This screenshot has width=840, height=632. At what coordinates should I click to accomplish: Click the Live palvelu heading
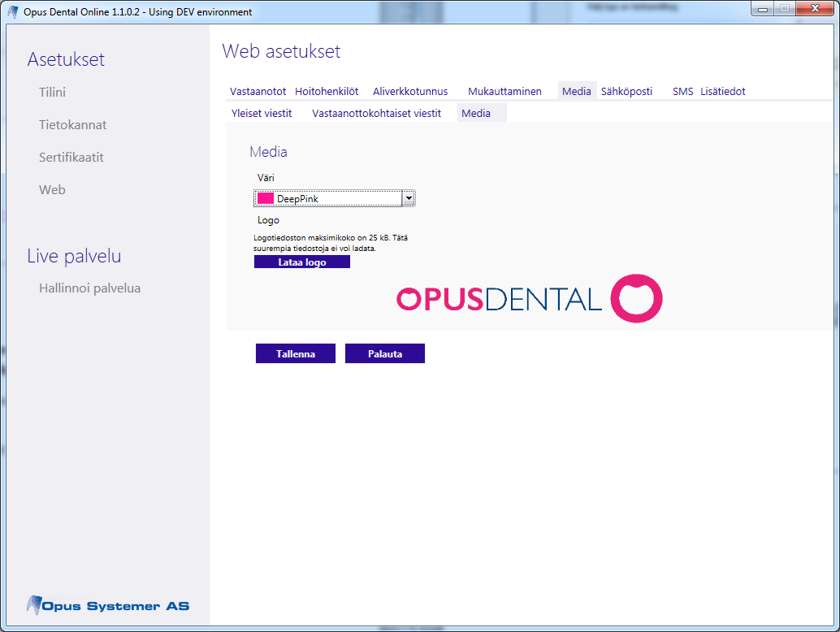point(74,256)
